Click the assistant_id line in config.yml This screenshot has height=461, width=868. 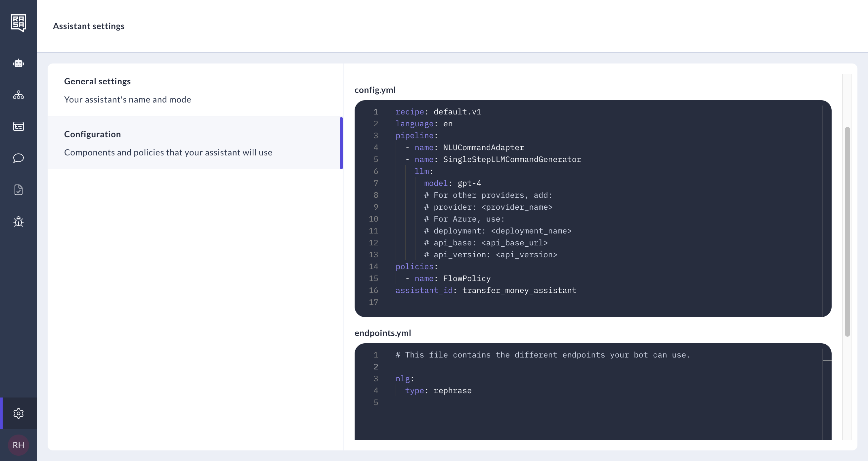pyautogui.click(x=486, y=290)
